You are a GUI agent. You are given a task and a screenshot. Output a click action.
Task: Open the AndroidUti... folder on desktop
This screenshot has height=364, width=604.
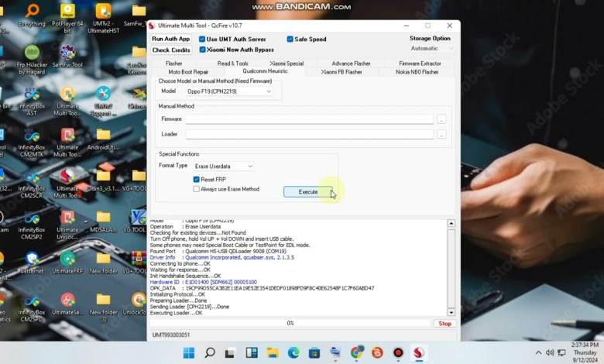pos(103,139)
